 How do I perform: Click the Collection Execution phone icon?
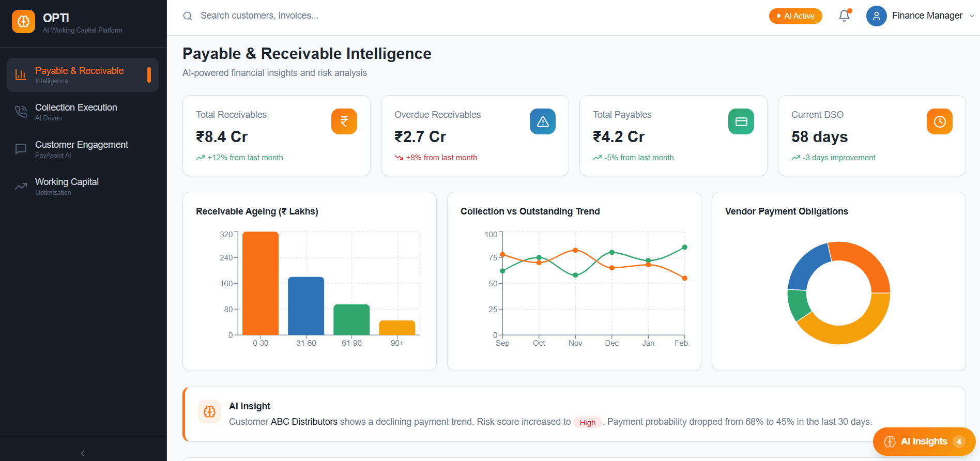[x=21, y=112]
